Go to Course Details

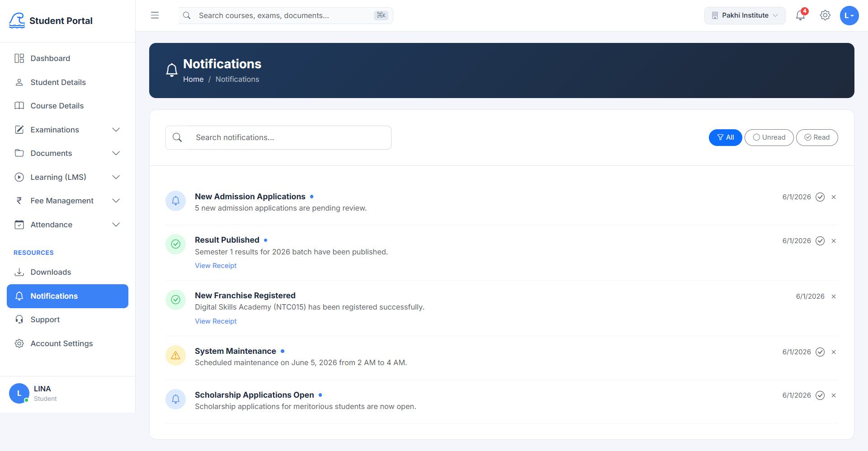coord(67,106)
